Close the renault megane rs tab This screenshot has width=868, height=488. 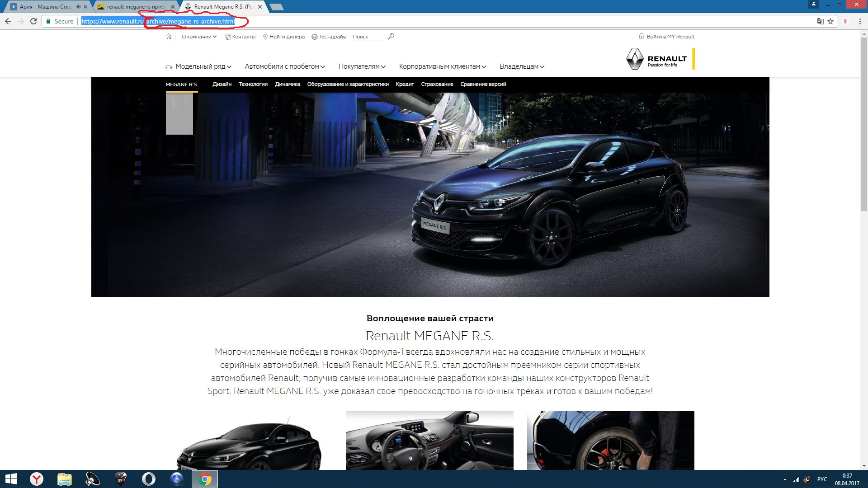pyautogui.click(x=173, y=7)
